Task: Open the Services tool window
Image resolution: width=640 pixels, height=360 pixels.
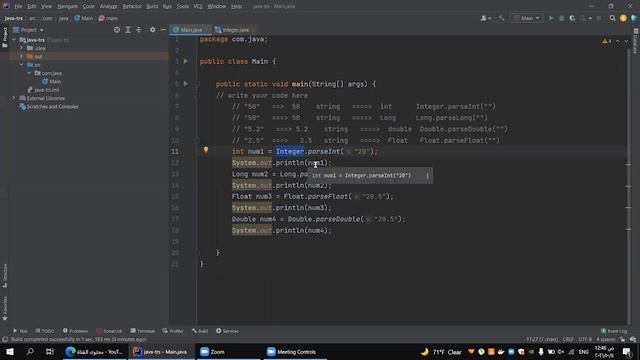Action: [227, 331]
